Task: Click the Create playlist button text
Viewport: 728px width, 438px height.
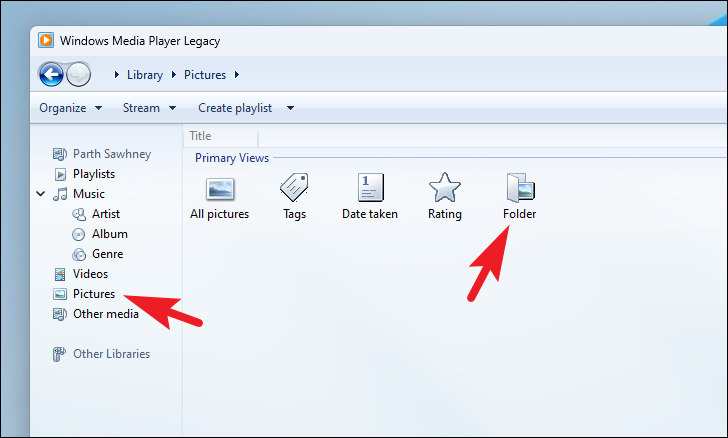Action: (x=235, y=108)
